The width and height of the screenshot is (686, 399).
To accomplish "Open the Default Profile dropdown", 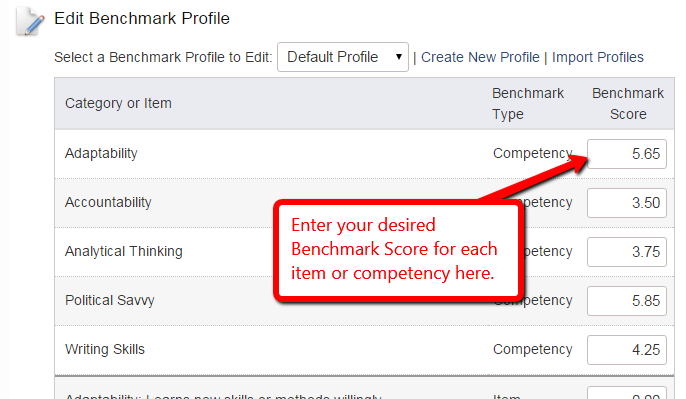I will click(343, 57).
